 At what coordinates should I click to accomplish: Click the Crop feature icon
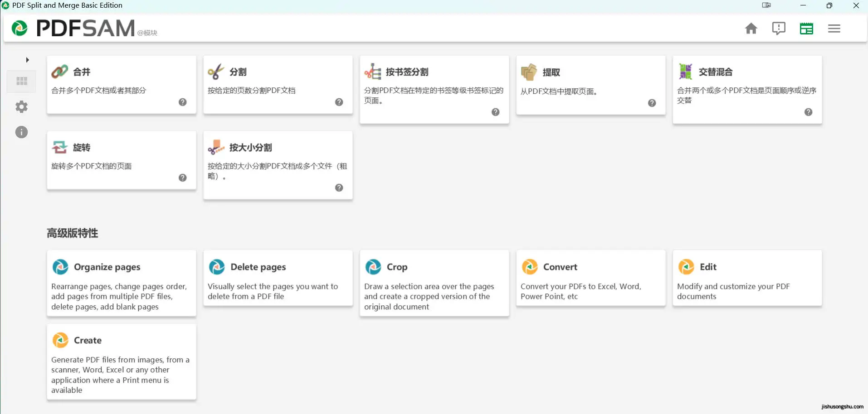pyautogui.click(x=373, y=267)
